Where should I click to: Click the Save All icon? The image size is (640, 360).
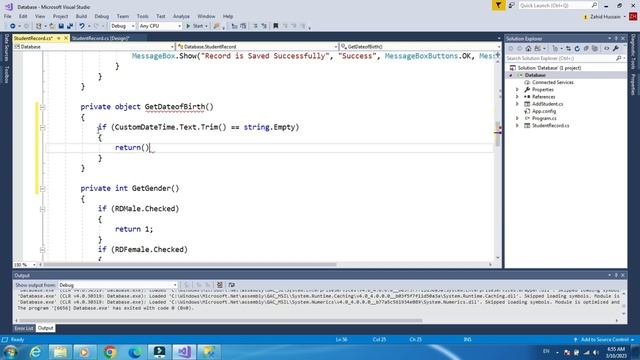(70, 26)
